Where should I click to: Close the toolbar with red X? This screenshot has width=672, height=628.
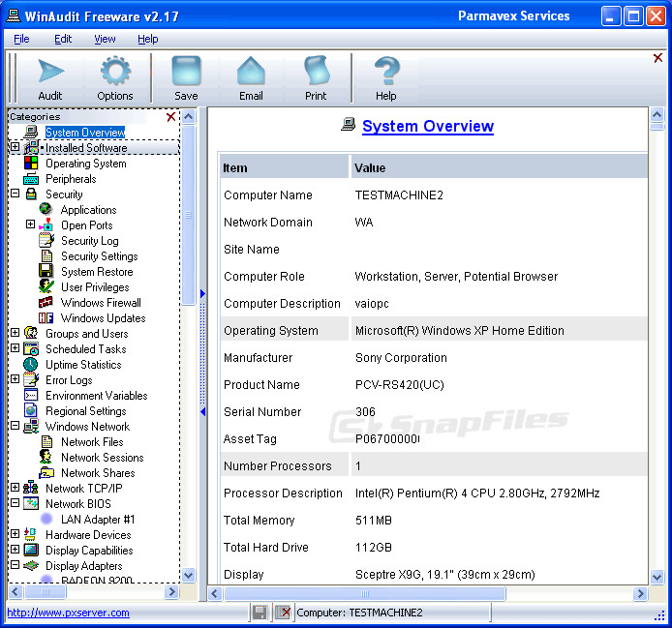click(657, 58)
